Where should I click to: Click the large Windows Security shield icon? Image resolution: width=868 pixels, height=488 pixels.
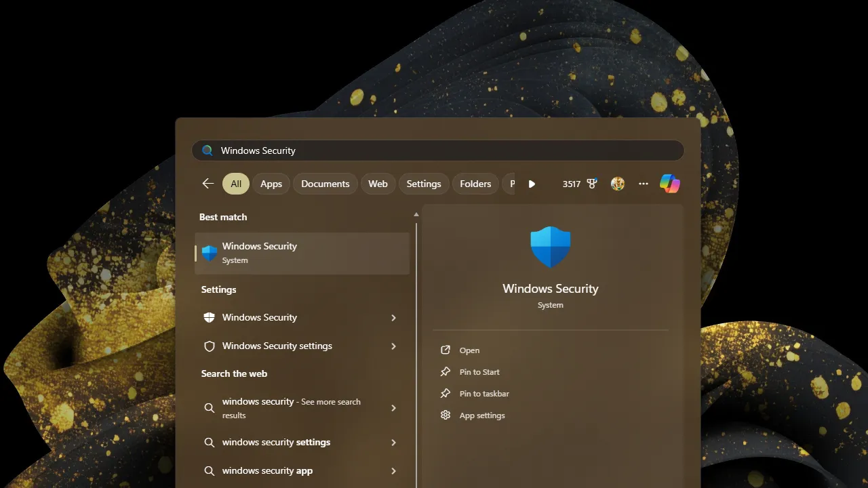(x=550, y=246)
